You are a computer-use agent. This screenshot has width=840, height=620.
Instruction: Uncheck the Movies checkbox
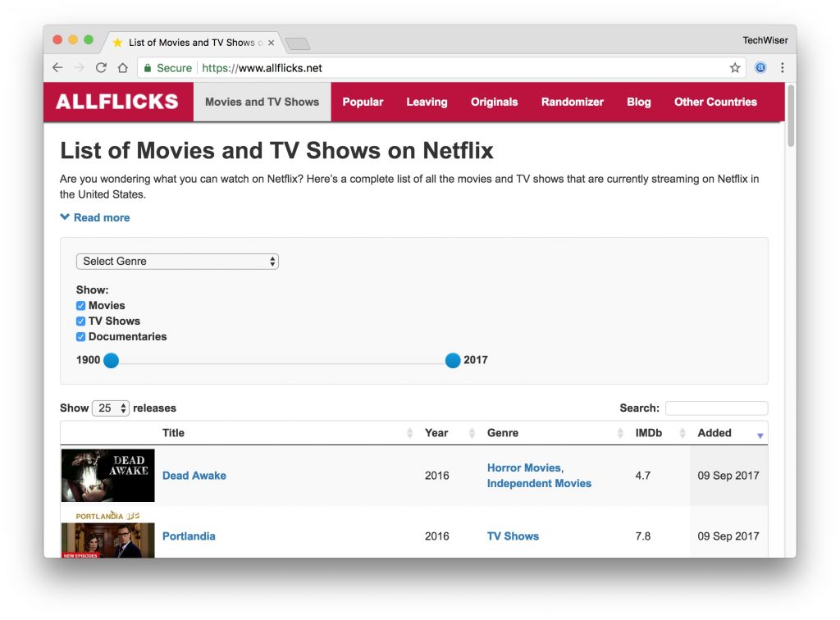(x=81, y=306)
